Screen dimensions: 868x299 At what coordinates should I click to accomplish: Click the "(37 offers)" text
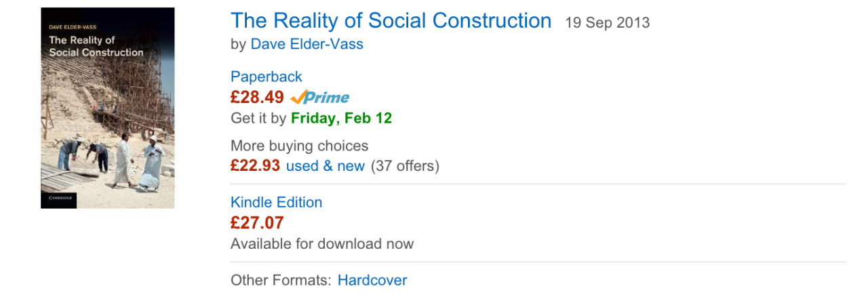(x=405, y=165)
